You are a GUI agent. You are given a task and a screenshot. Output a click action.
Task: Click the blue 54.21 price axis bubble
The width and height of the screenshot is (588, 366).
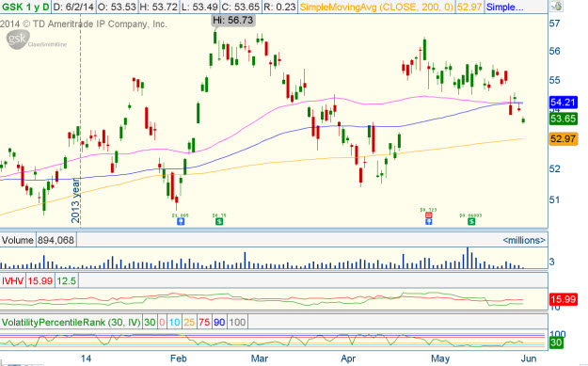[x=564, y=102]
